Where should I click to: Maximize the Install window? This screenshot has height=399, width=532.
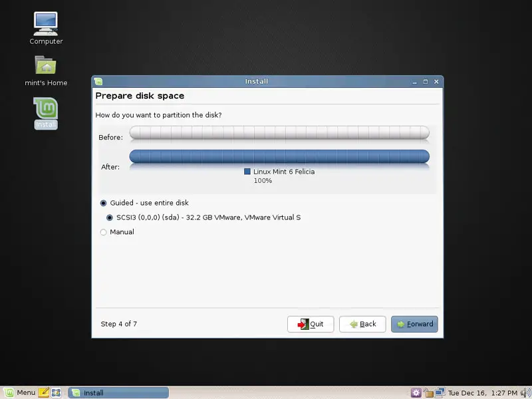coord(425,82)
